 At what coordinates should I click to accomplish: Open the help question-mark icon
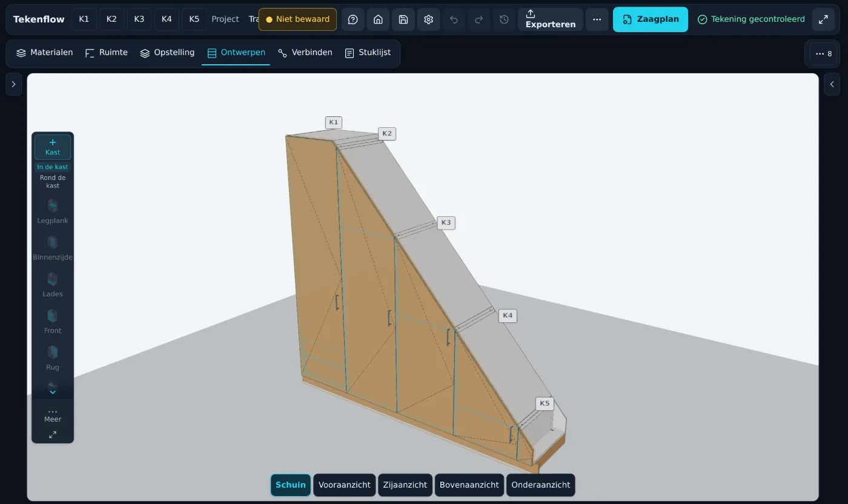coord(353,19)
